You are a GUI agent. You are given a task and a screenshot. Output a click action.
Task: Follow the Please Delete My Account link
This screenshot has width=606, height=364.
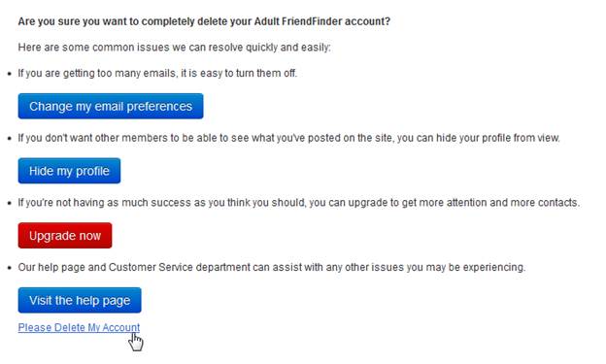click(x=79, y=327)
